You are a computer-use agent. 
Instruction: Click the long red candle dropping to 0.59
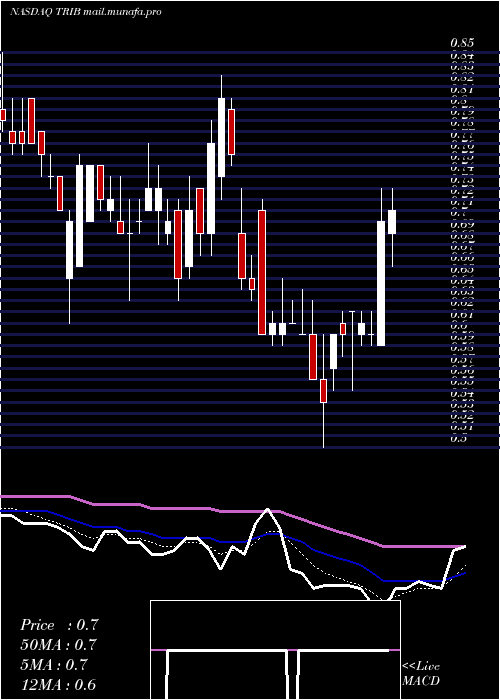point(262,272)
